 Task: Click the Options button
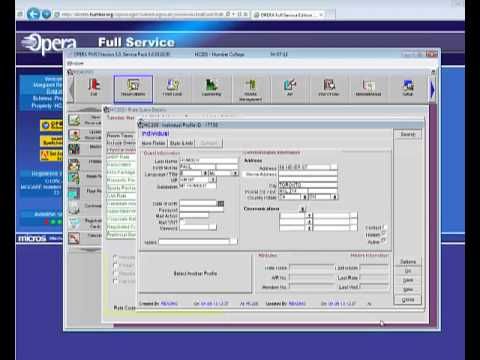click(408, 262)
